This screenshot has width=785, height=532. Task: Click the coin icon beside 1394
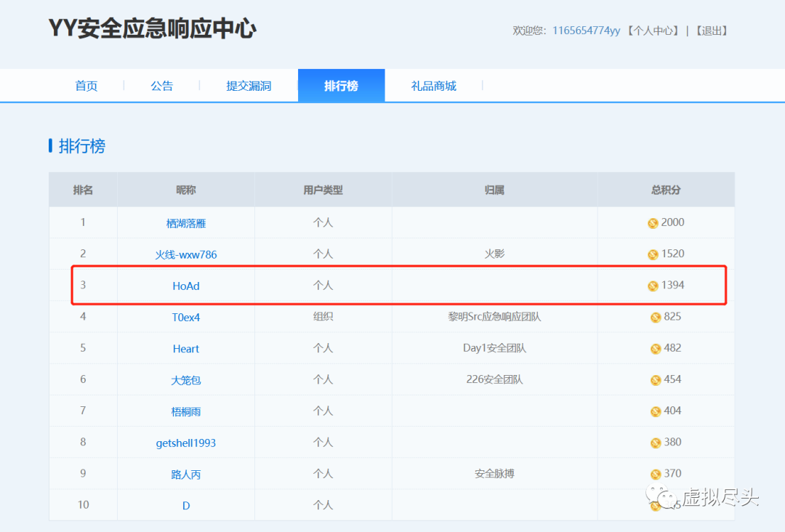point(653,286)
